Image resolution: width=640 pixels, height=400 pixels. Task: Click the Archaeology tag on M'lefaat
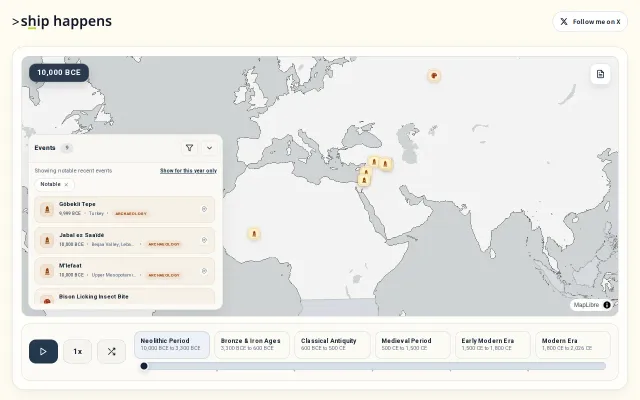click(164, 275)
